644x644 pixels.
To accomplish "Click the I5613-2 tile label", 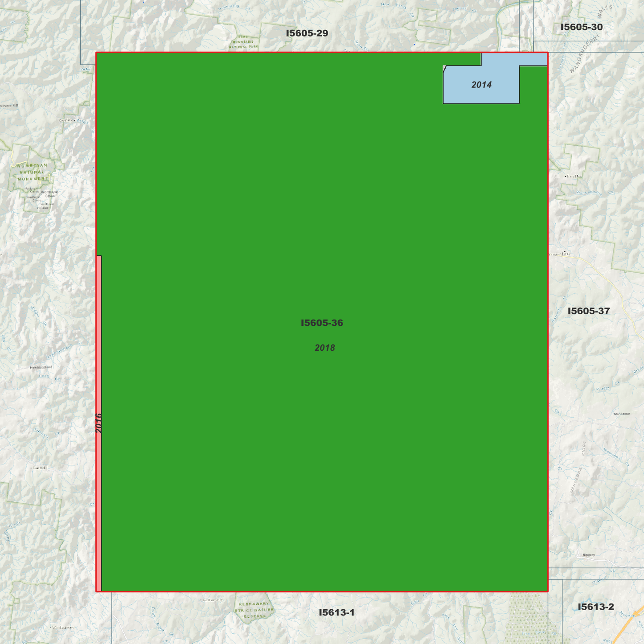I will click(x=595, y=606).
